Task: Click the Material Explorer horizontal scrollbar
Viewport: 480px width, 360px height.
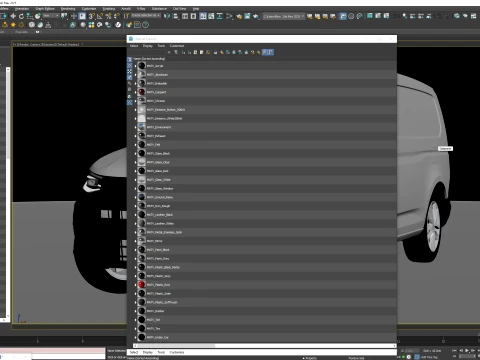Action: point(265,346)
